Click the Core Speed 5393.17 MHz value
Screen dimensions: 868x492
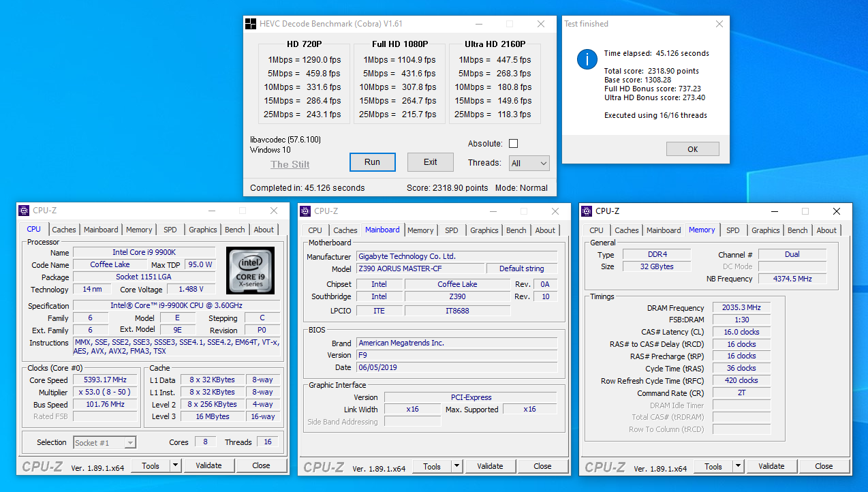pyautogui.click(x=104, y=380)
